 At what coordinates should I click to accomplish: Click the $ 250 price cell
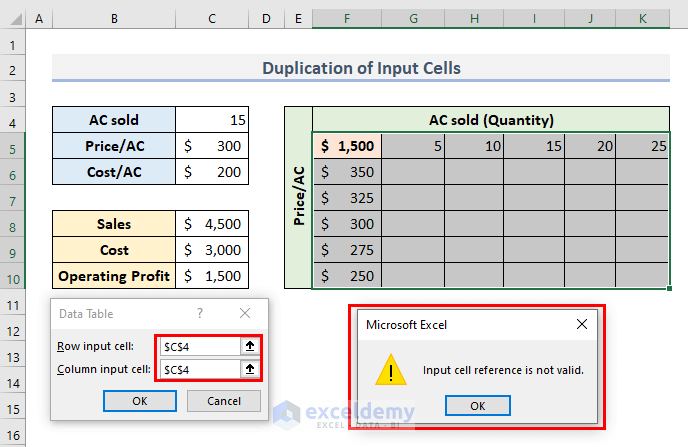(x=347, y=275)
